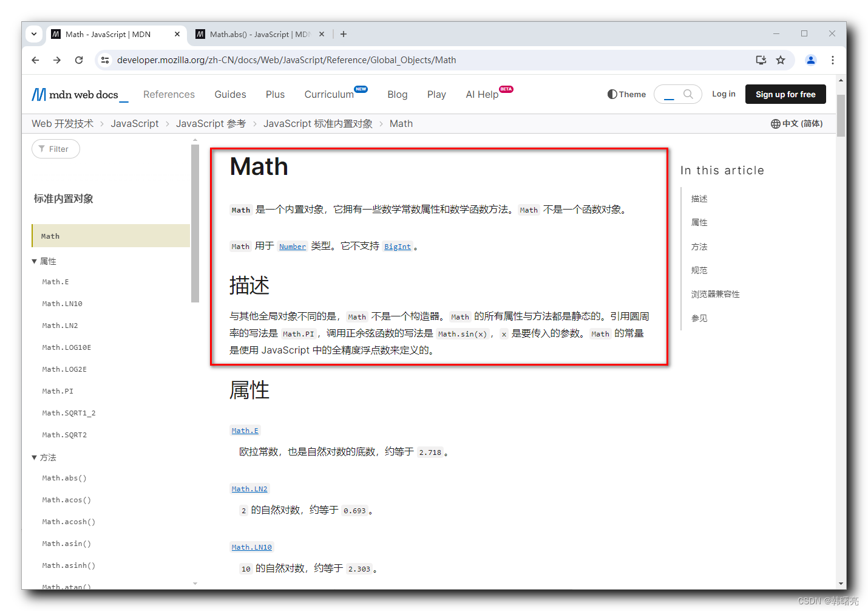Open the Chrome profile avatar

811,60
